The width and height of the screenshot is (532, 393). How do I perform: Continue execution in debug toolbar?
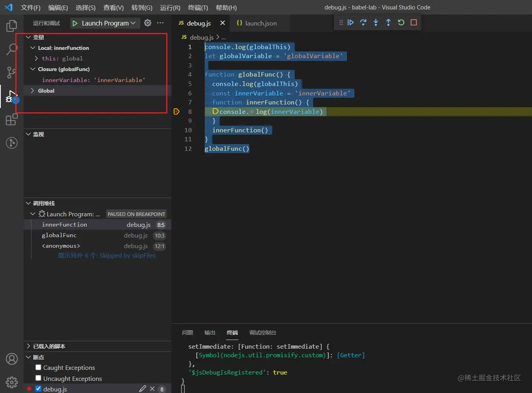click(350, 22)
